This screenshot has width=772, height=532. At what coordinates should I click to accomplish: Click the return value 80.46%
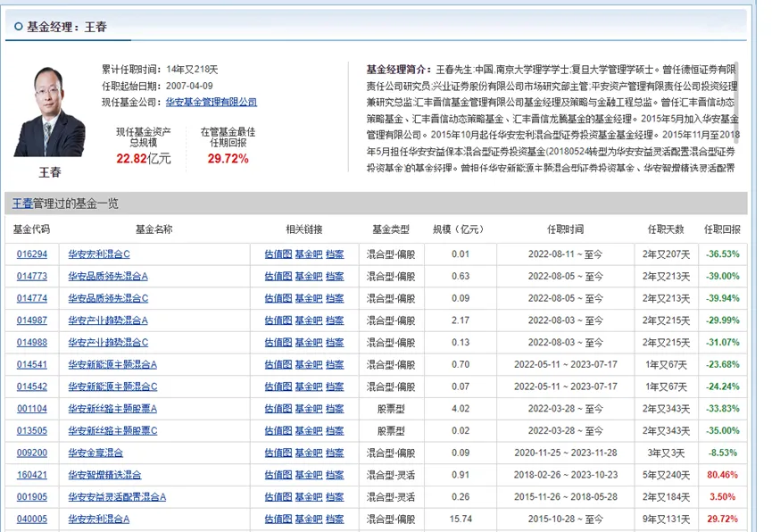coord(722,476)
